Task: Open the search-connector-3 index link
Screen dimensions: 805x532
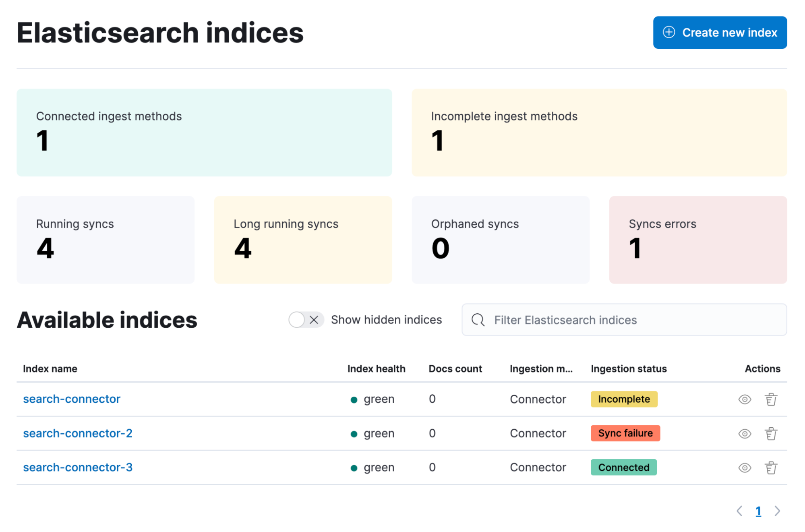Action: (x=78, y=467)
